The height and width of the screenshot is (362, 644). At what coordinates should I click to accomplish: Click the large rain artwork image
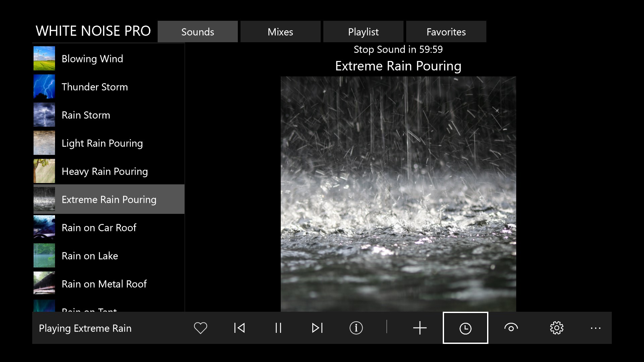coord(398,194)
